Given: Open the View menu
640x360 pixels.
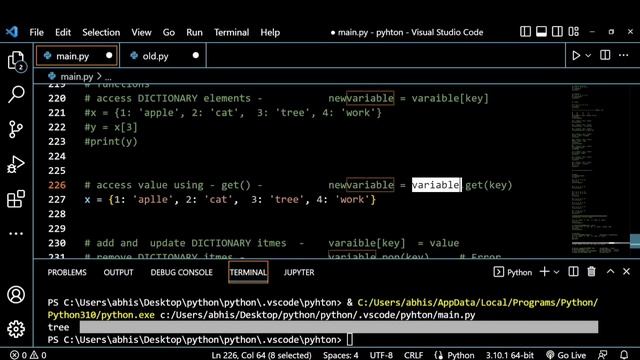Looking at the screenshot, I should click(141, 32).
